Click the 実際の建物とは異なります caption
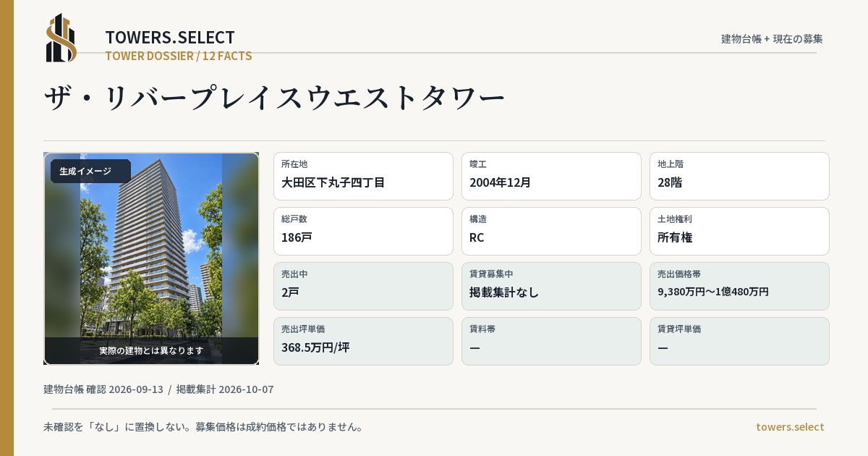 [151, 350]
